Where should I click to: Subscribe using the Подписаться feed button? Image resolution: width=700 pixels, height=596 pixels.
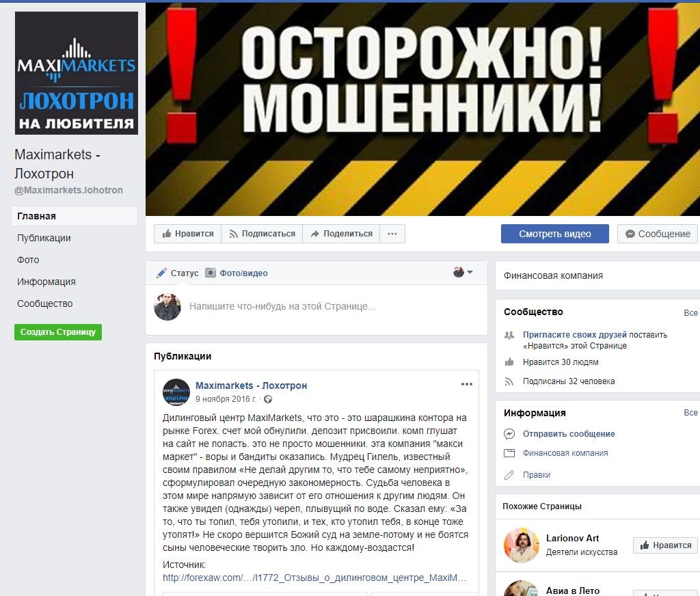(x=262, y=234)
